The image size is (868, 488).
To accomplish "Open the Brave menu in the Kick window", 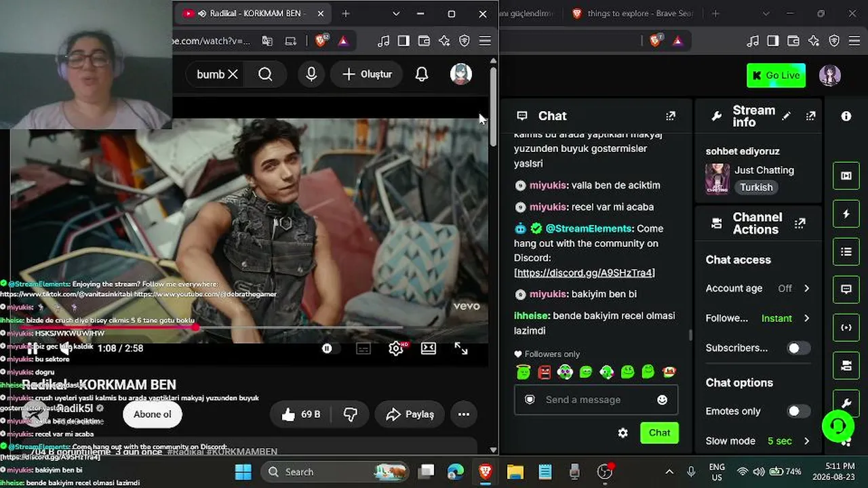I will (854, 41).
